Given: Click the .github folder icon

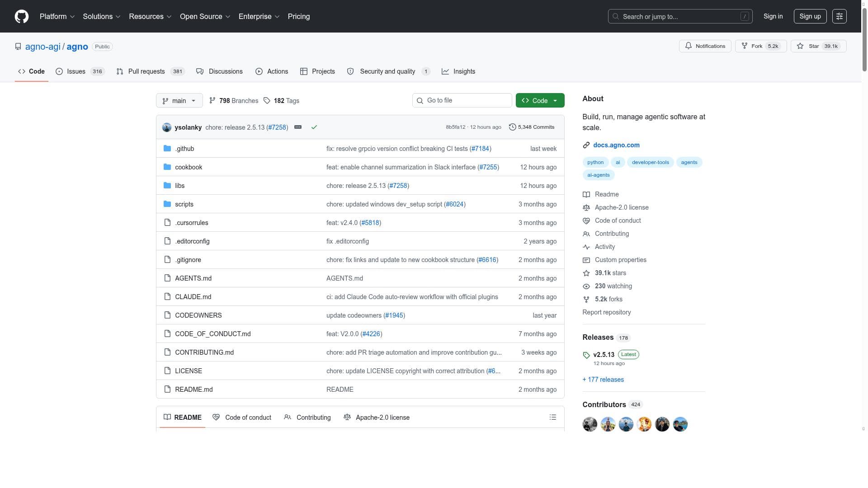Looking at the screenshot, I should 167,149.
